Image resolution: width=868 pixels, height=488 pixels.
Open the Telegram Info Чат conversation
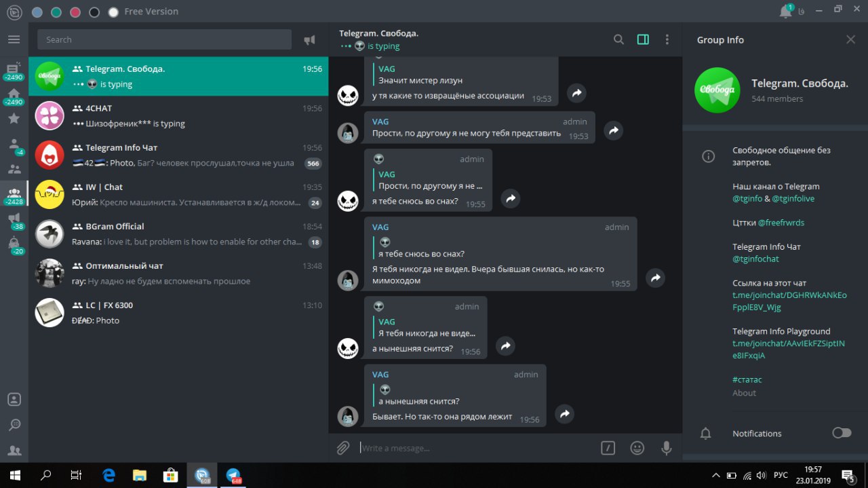[x=178, y=155]
